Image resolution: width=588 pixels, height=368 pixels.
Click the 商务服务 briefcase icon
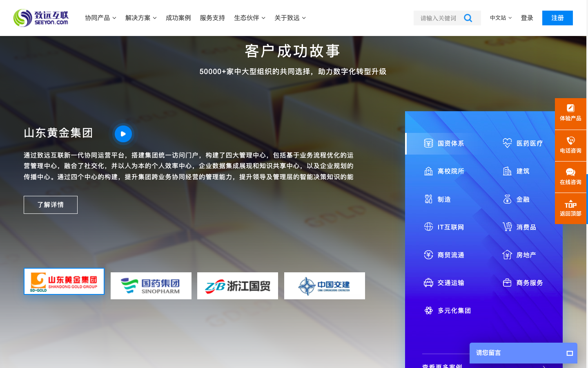507,283
